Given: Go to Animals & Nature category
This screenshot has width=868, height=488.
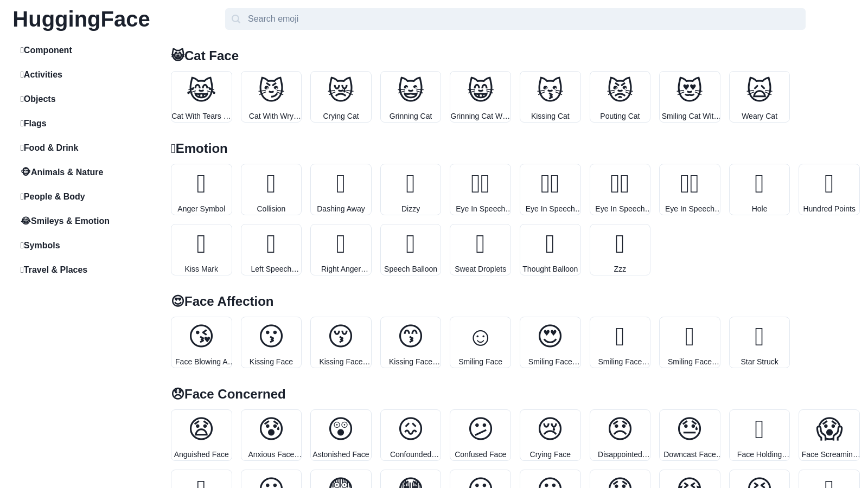Looking at the screenshot, I should click(x=67, y=172).
